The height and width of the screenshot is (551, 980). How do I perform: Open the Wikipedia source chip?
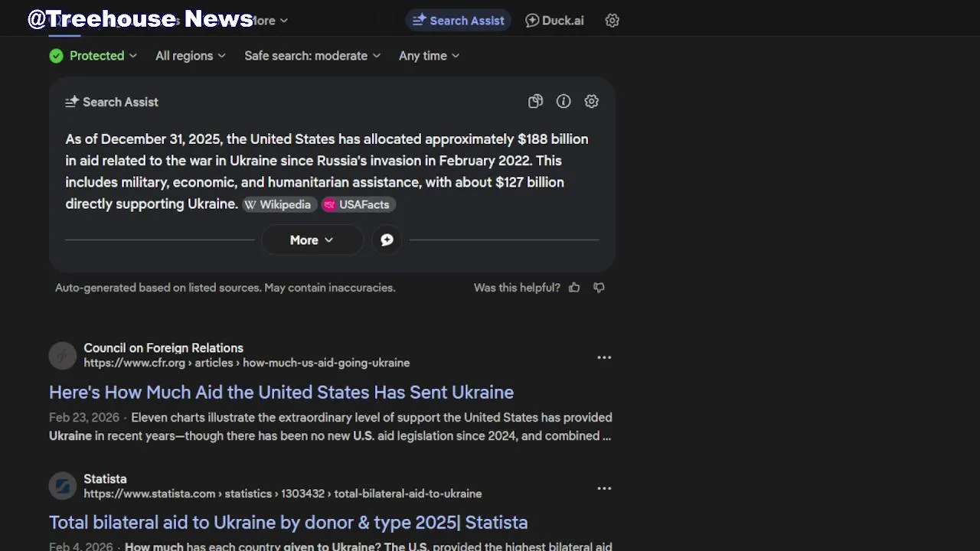coord(279,204)
